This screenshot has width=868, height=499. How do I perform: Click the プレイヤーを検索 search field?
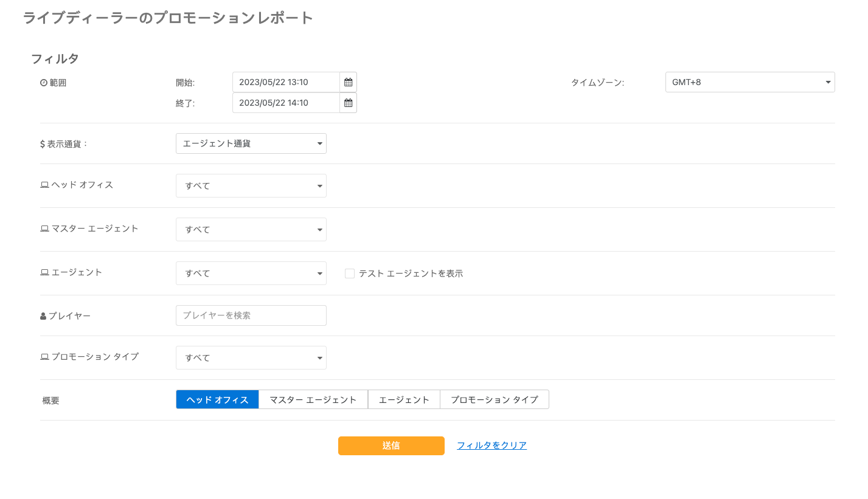pos(251,315)
